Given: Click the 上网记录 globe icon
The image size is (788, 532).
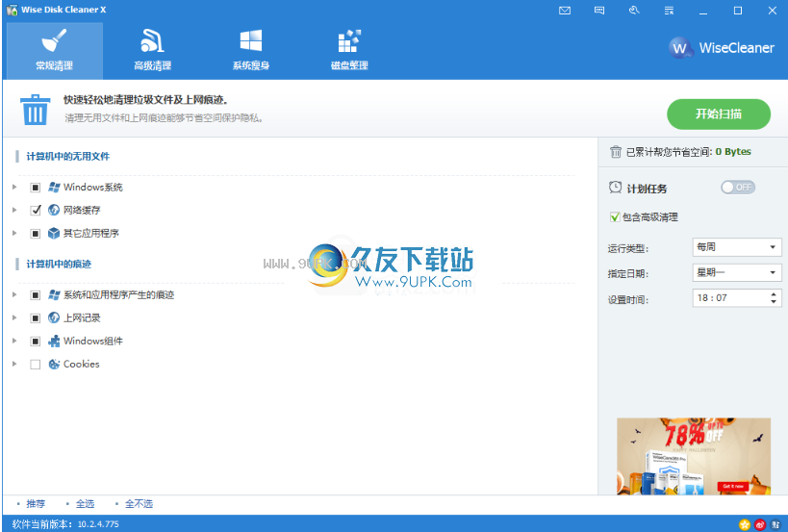Looking at the screenshot, I should (54, 318).
